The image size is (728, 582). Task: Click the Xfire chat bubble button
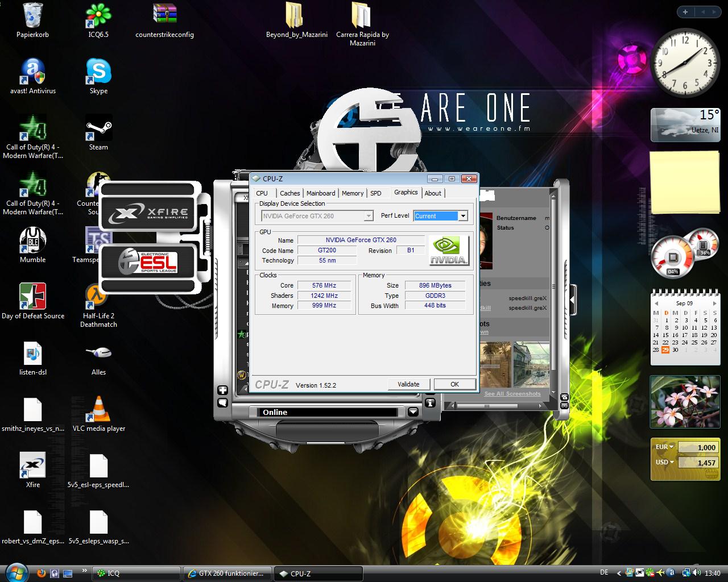(222, 403)
